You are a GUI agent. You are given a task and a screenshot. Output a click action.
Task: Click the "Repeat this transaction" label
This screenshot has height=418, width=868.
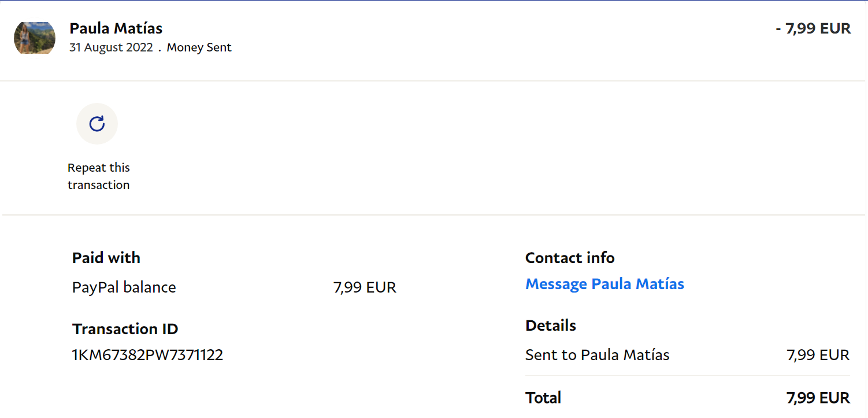click(99, 176)
